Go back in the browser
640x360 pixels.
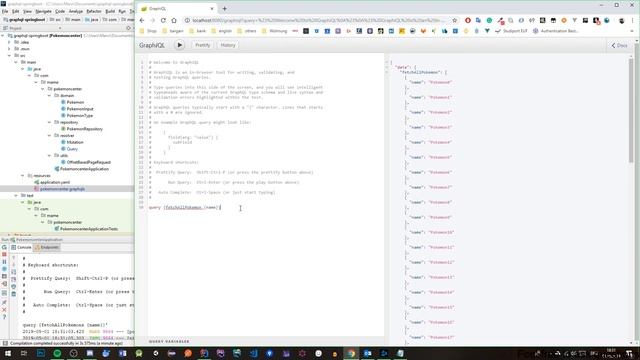pos(142,20)
